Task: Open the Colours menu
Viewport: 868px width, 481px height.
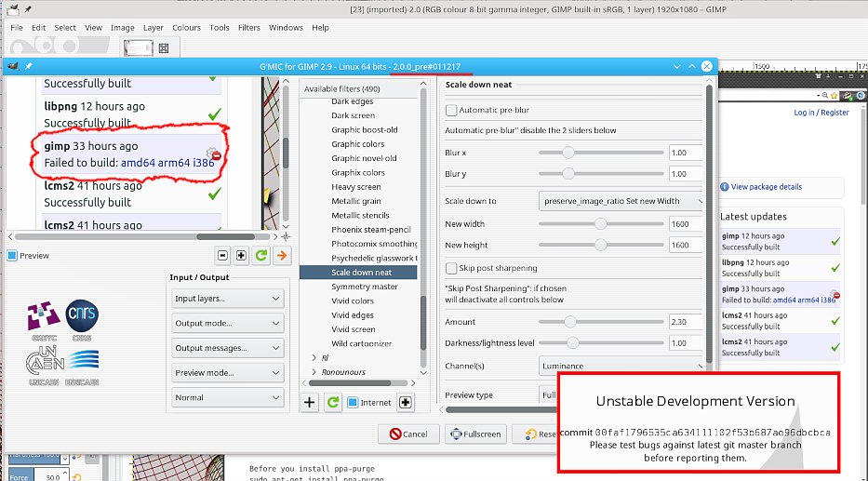Action: pos(187,28)
